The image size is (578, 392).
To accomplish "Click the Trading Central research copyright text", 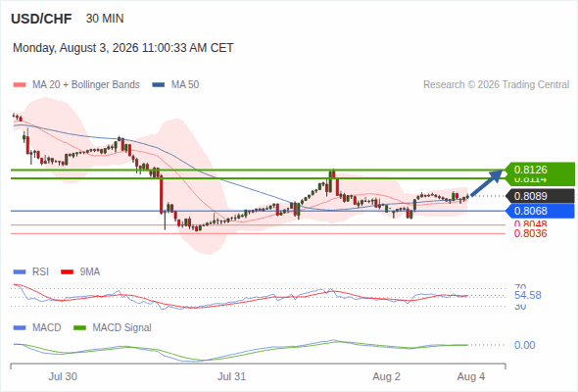I will [496, 85].
